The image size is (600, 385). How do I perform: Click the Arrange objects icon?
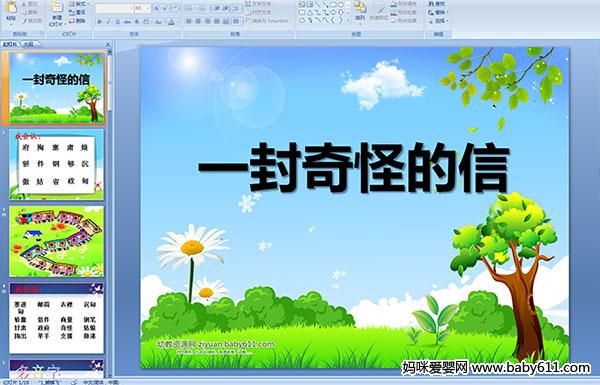click(360, 7)
